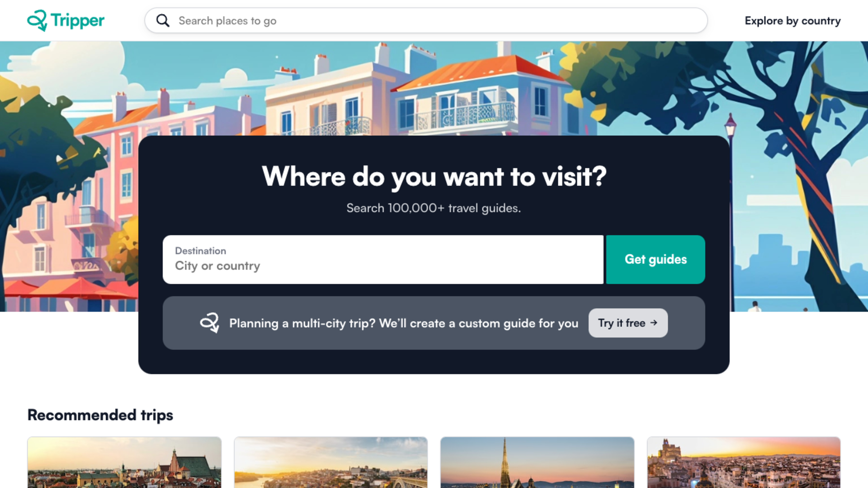Open the third recommended trip with cathedral spire
This screenshot has height=488, width=868.
click(537, 462)
